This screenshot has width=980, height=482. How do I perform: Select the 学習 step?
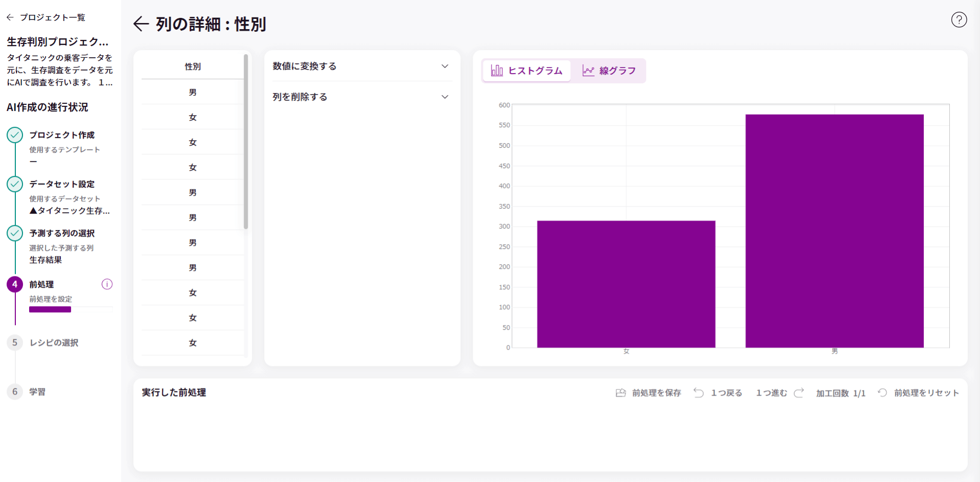click(37, 392)
